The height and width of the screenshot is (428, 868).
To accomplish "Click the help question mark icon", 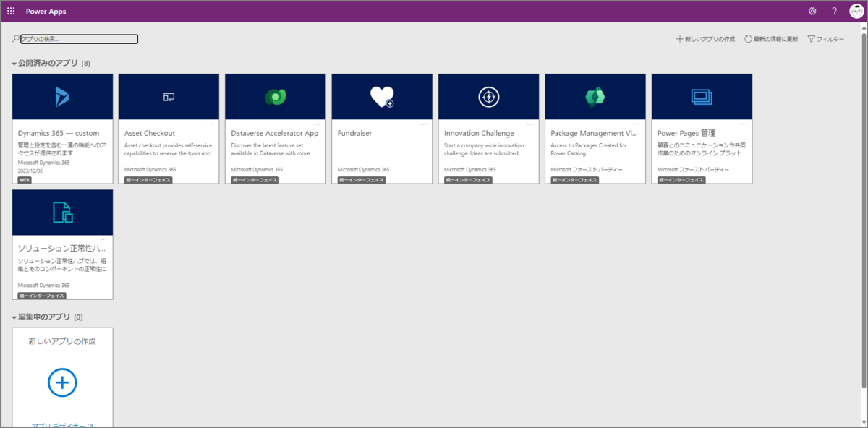I will [834, 11].
